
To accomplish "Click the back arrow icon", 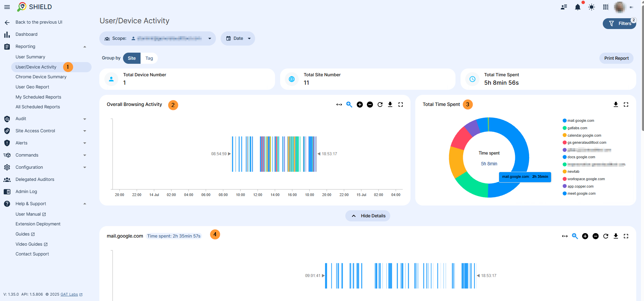I will click(7, 22).
